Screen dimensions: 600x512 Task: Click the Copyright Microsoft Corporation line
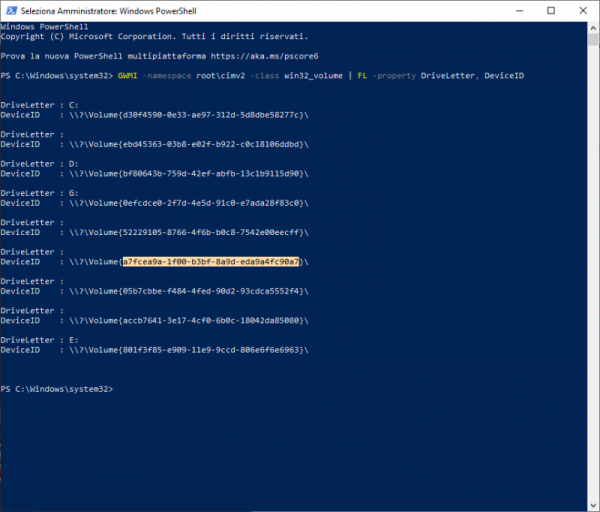click(154, 37)
